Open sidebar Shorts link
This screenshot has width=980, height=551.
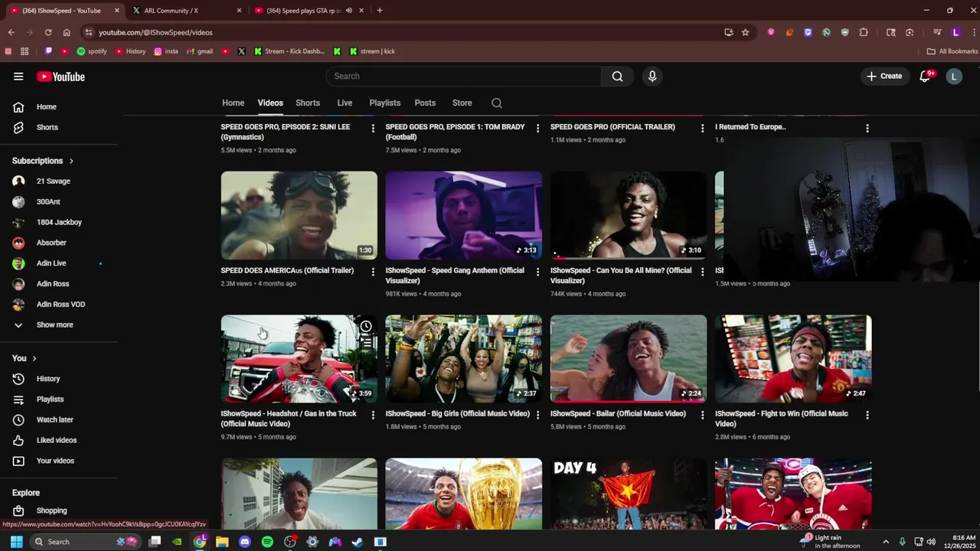[x=47, y=128]
